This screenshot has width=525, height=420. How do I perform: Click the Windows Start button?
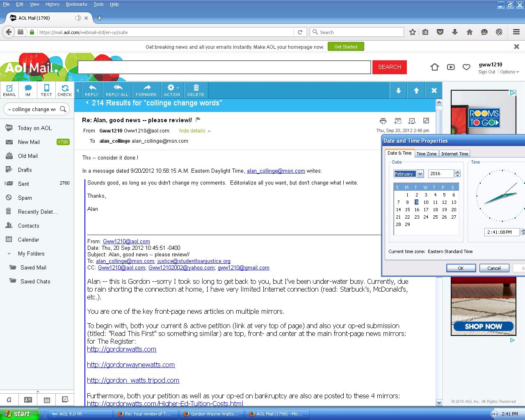(20, 414)
